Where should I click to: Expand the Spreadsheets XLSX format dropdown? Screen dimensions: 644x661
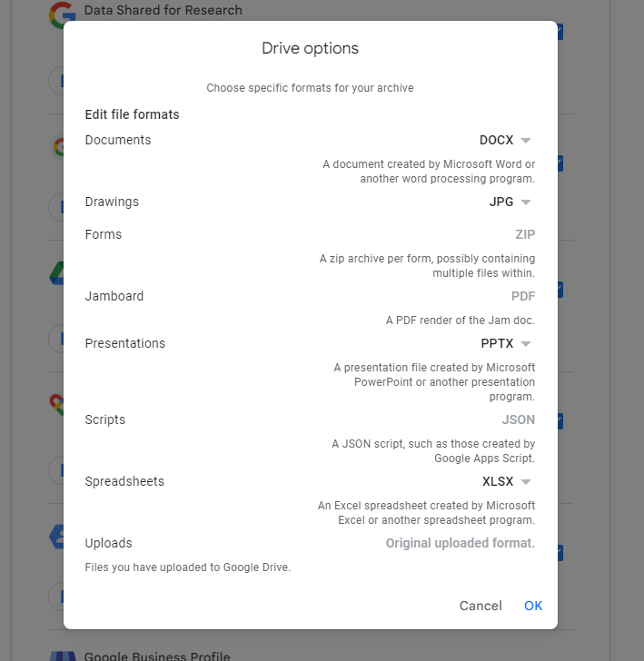click(x=507, y=482)
